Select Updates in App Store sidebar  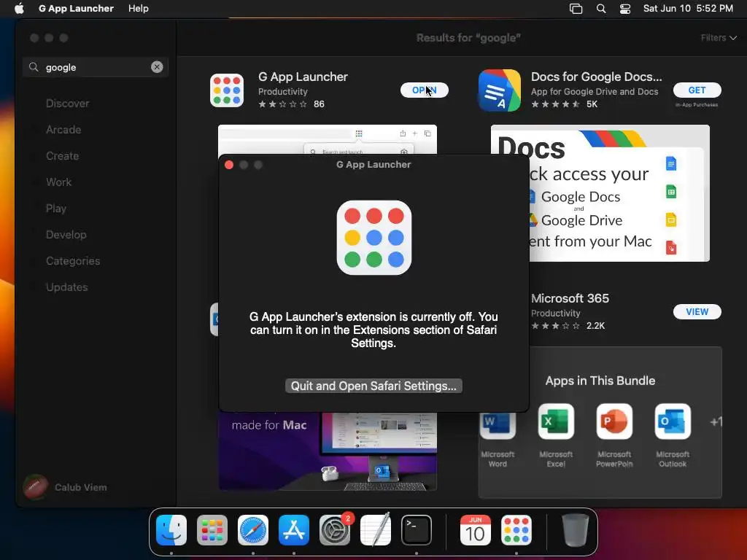(66, 287)
